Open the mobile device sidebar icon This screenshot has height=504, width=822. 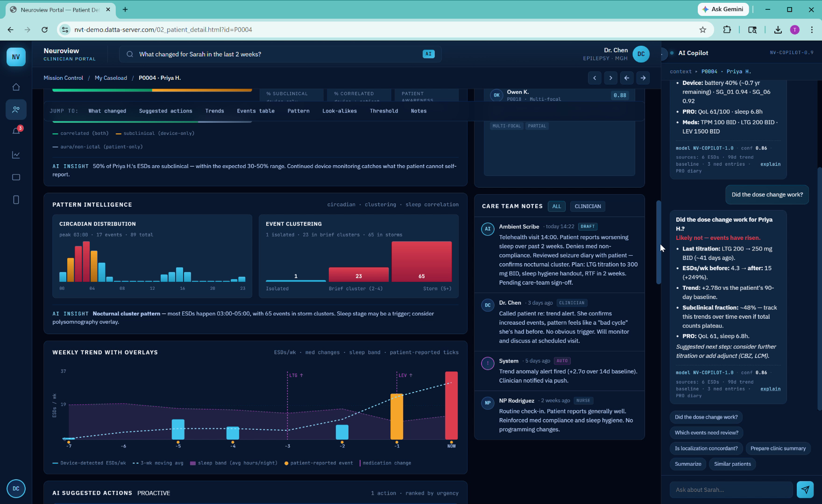point(16,200)
